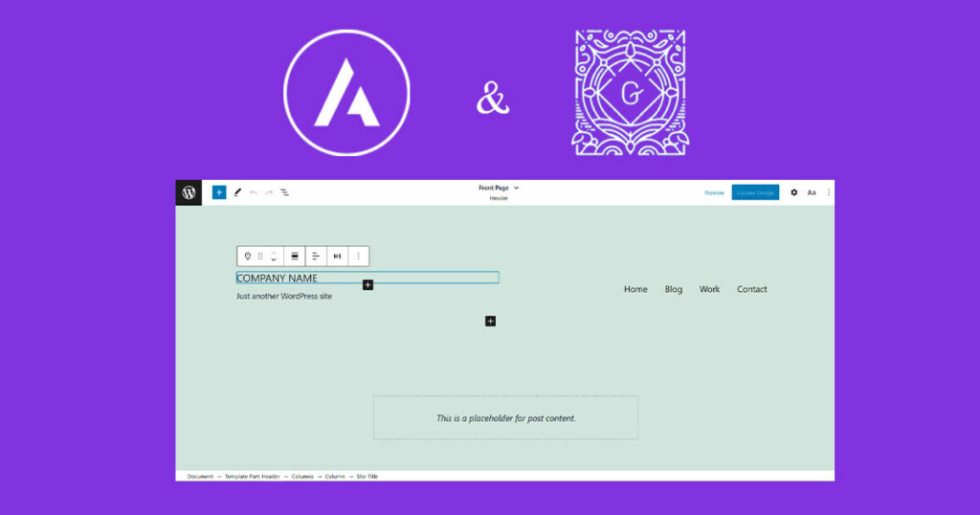
Task: Open the top-bar Options three-dot menu
Action: (x=829, y=192)
